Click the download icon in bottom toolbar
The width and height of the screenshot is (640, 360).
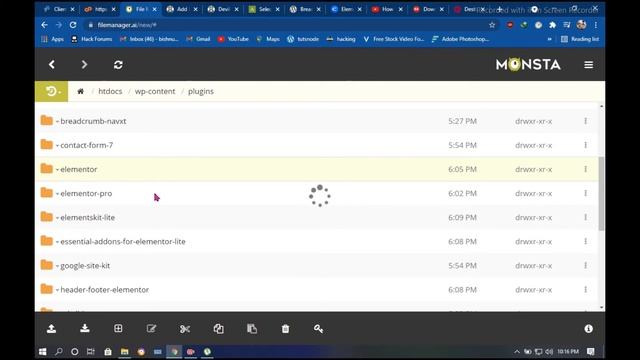point(85,329)
